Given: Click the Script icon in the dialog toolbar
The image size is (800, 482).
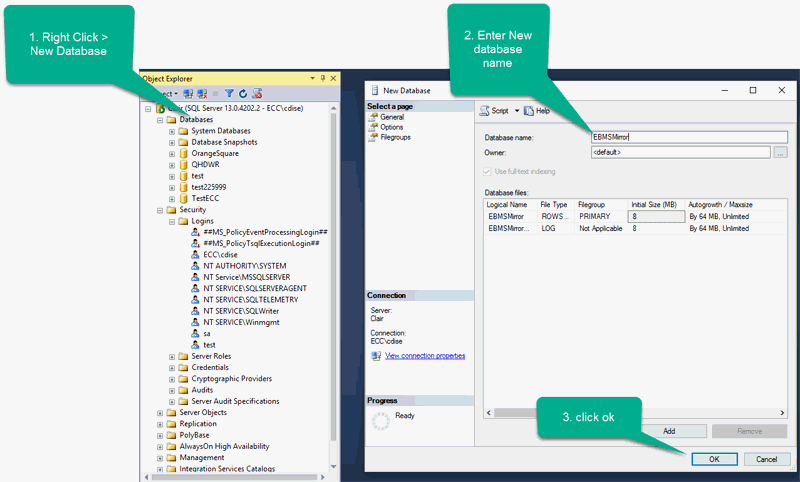Looking at the screenshot, I should coord(484,111).
